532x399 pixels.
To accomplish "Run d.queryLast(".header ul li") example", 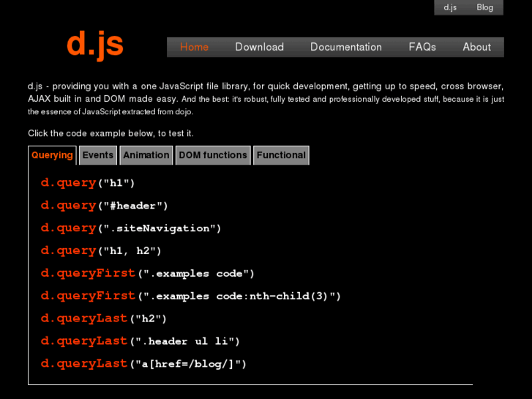I will pos(141,341).
